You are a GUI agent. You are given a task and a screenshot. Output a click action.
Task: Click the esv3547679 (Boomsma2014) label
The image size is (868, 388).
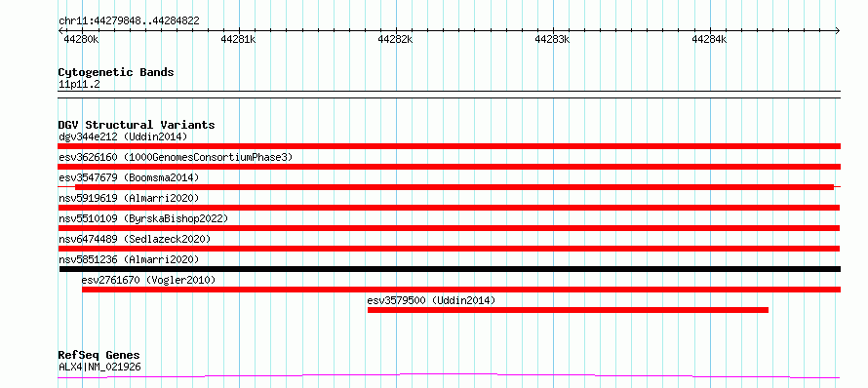[129, 177]
